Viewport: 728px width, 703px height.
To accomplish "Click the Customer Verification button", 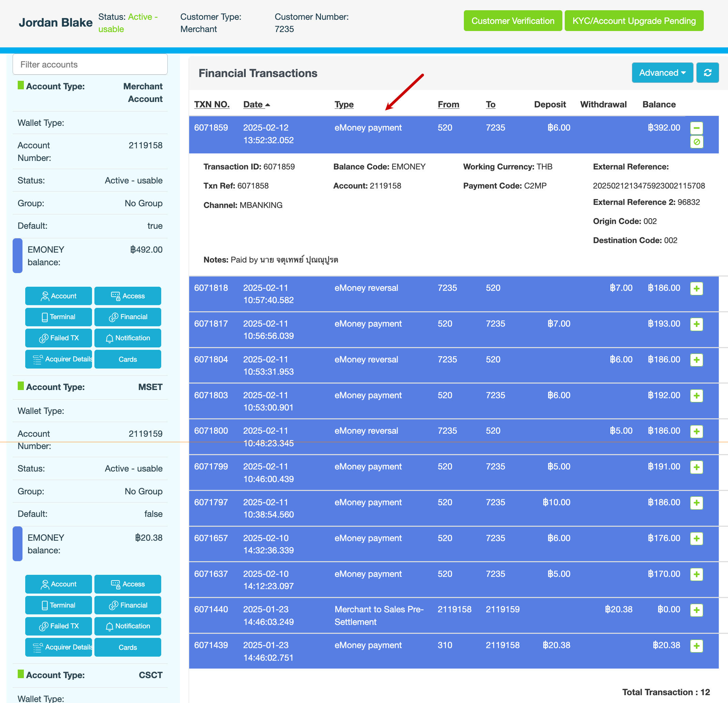I will click(512, 21).
